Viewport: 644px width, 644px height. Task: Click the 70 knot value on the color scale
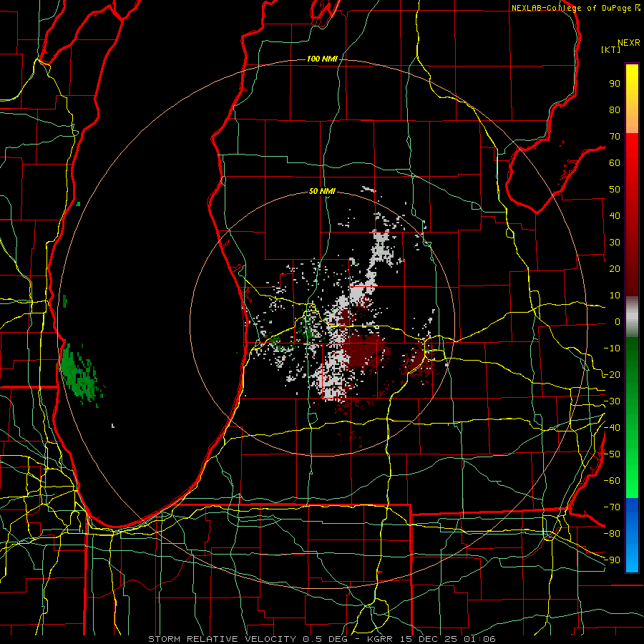(x=615, y=137)
